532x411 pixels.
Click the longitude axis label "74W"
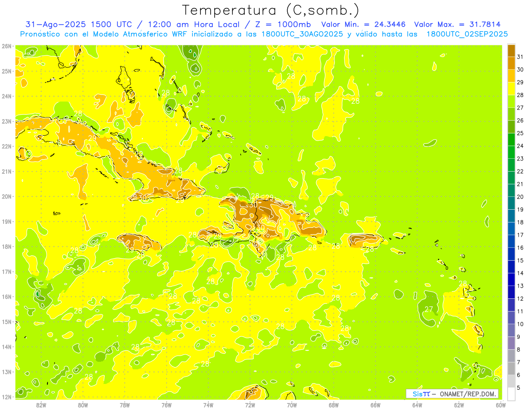208,405
